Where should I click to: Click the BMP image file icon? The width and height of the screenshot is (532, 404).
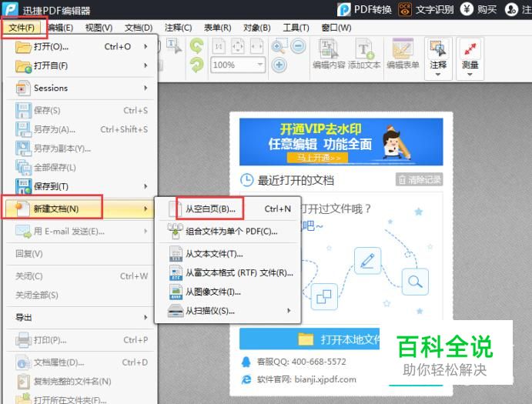[x=176, y=292]
